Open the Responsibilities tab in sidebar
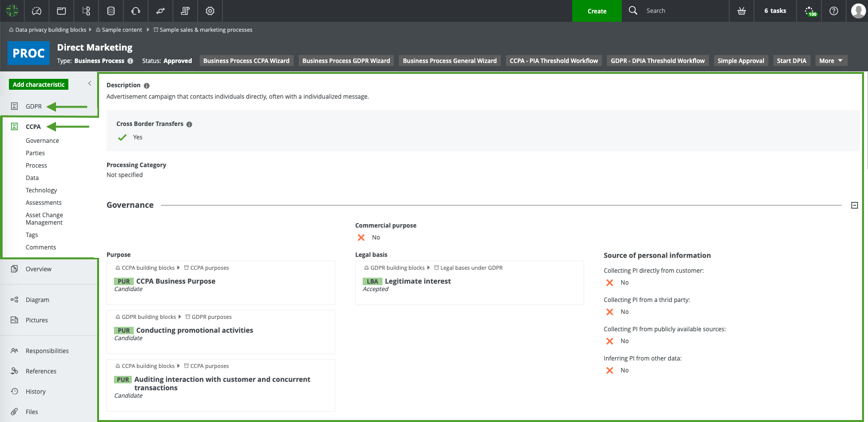The width and height of the screenshot is (868, 422). [47, 351]
